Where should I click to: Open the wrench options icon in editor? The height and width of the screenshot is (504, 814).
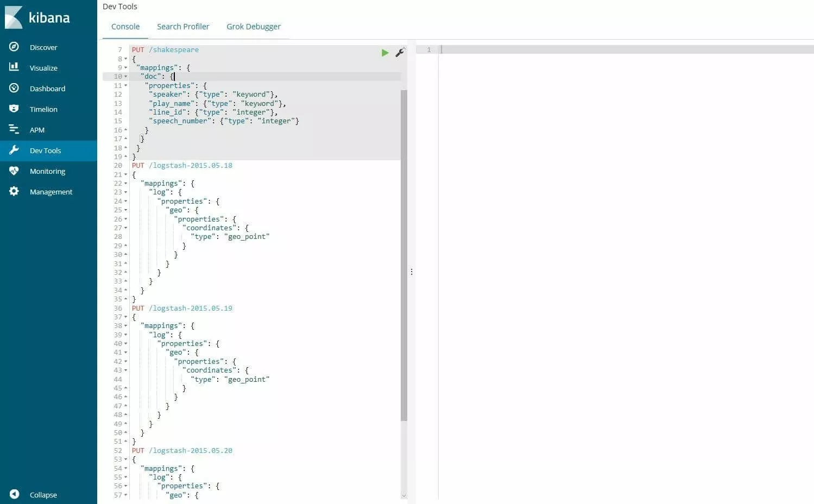(400, 53)
